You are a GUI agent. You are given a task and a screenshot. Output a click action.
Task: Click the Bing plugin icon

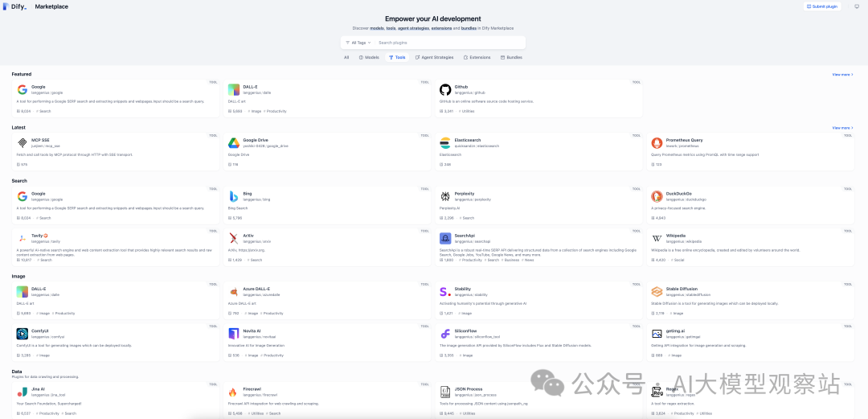coord(234,196)
